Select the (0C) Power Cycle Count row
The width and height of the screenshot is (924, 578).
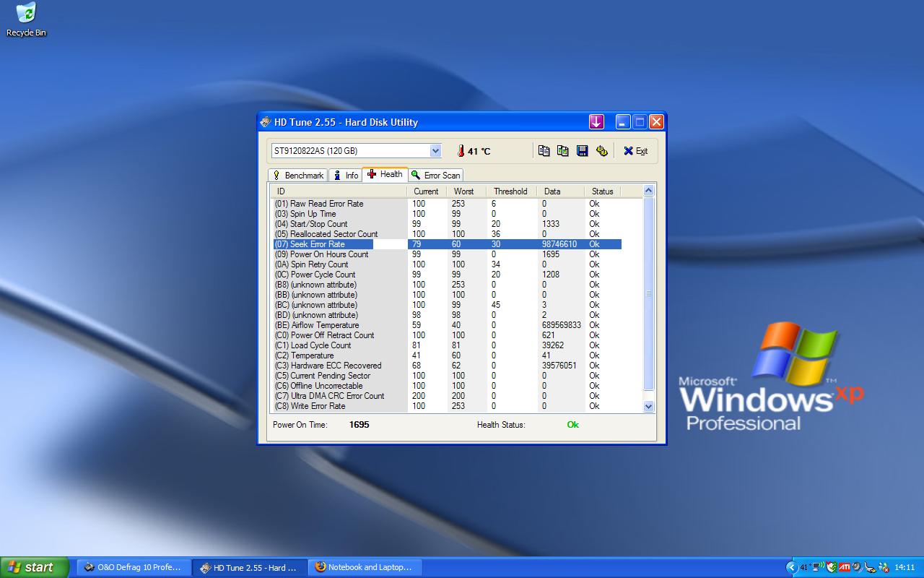[x=447, y=275]
